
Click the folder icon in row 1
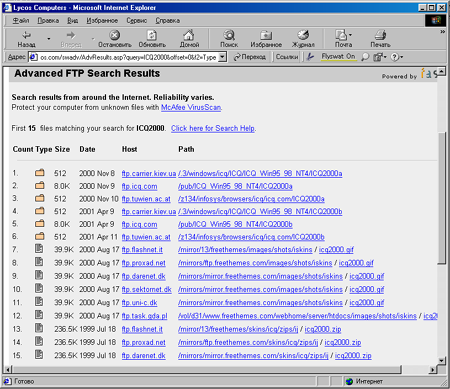point(39,172)
